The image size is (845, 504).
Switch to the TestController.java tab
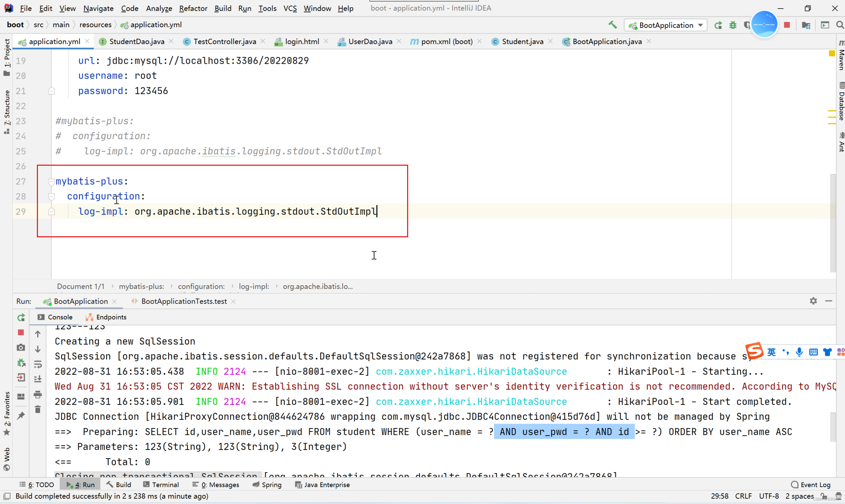(224, 42)
